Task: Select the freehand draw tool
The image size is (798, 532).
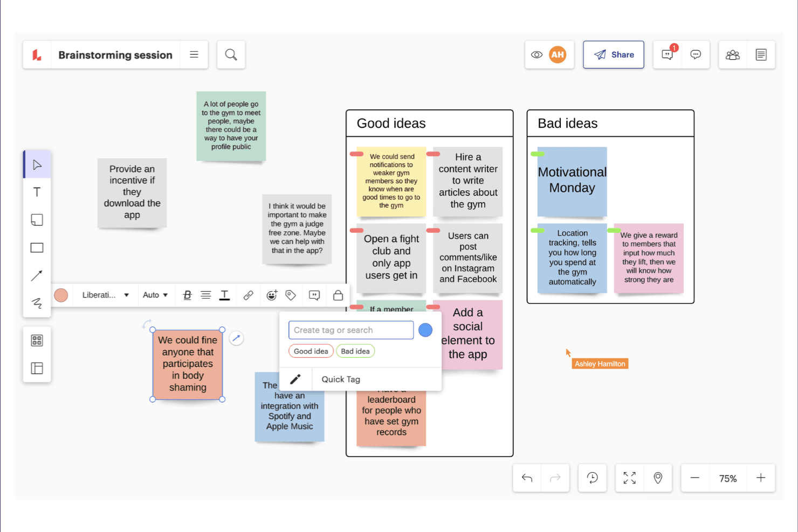Action: tap(37, 303)
